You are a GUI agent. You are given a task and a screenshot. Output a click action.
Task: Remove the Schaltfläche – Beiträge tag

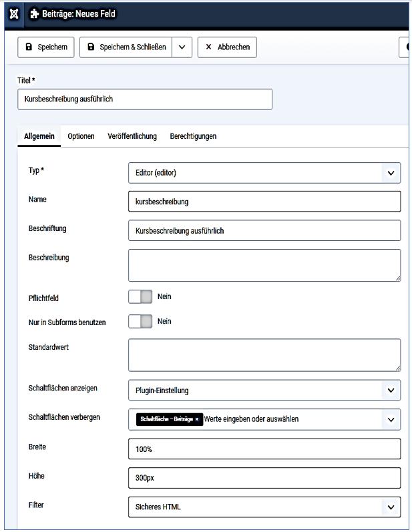click(x=196, y=419)
